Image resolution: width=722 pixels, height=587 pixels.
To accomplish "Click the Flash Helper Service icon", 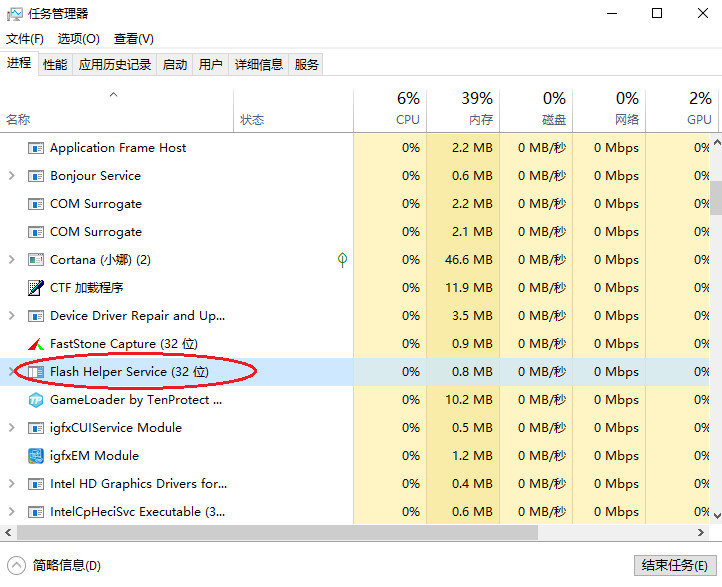I will (36, 372).
